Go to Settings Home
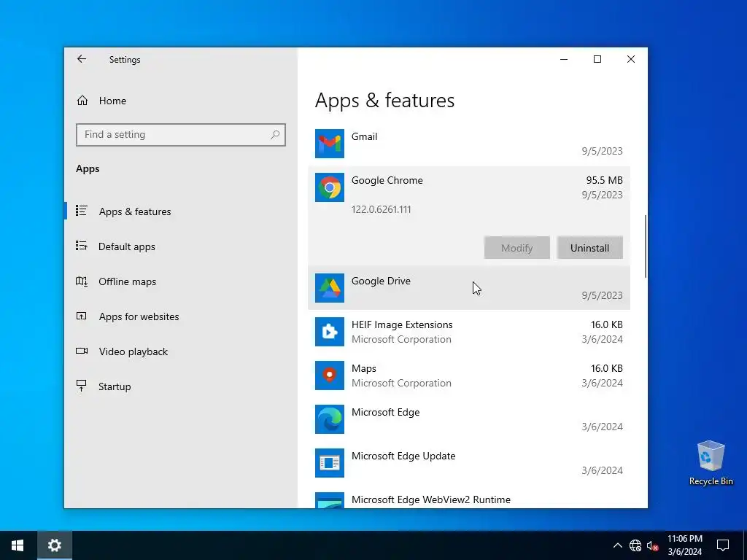Image resolution: width=747 pixels, height=560 pixels. pyautogui.click(x=181, y=101)
